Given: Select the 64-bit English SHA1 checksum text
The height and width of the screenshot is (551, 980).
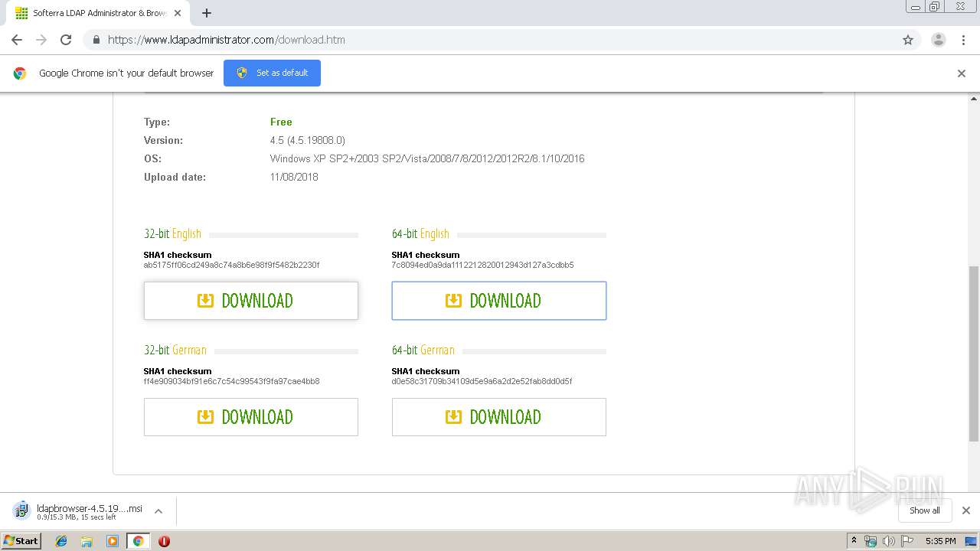Looking at the screenshot, I should [482, 265].
